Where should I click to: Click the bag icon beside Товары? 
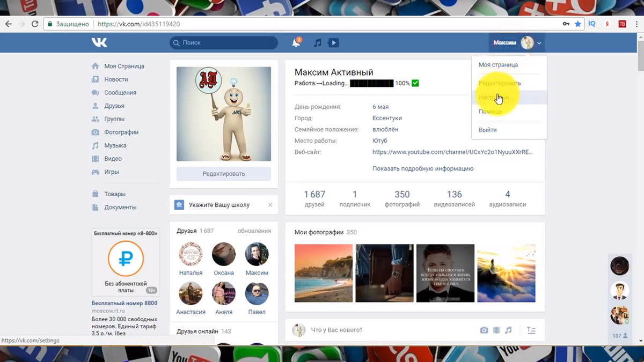(95, 194)
